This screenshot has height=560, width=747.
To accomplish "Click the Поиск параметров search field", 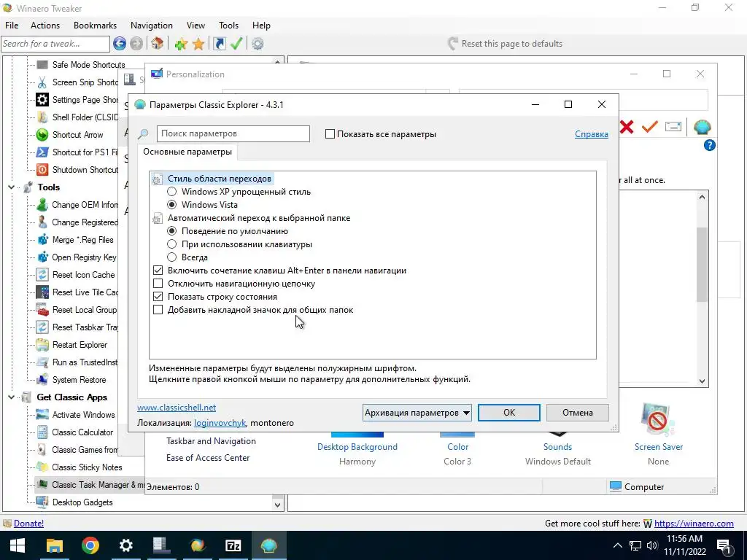I will (233, 134).
